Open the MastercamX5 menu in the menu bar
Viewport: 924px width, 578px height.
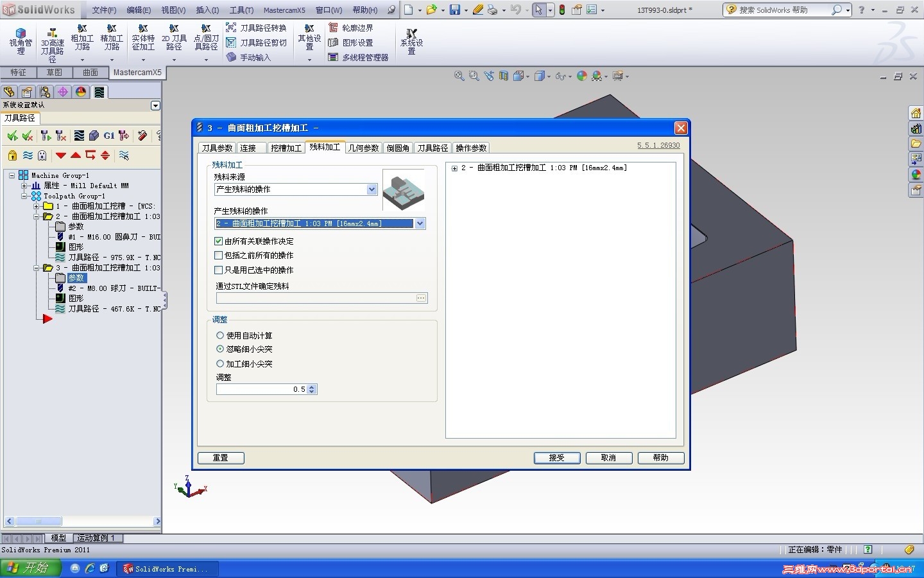click(284, 10)
